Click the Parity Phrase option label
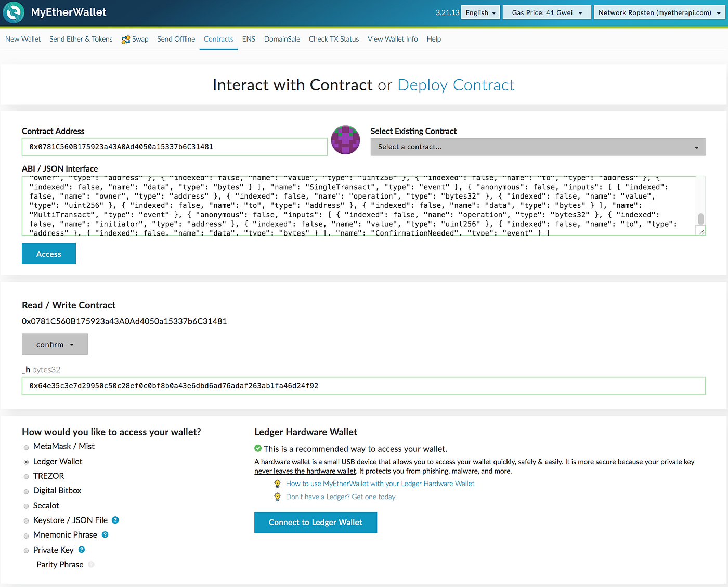The image size is (728, 587). click(60, 564)
